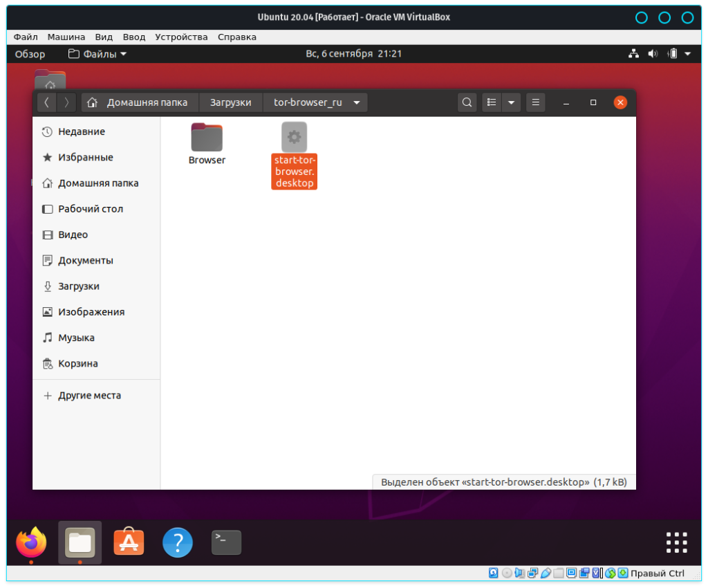
Task: Open the Устройства menu
Action: [181, 37]
